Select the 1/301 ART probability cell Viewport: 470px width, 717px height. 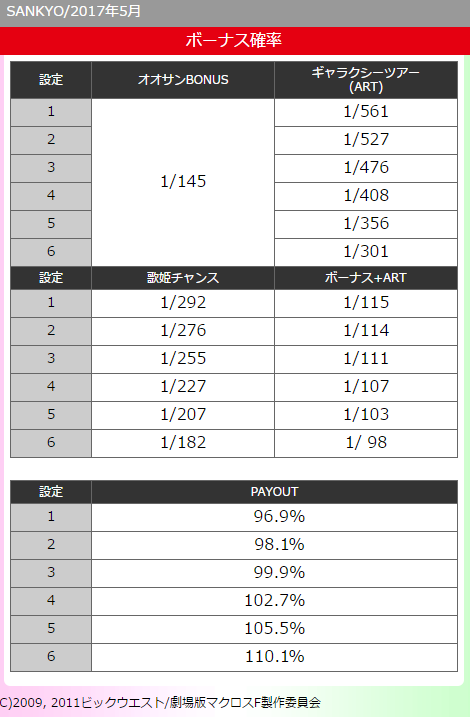(x=366, y=252)
